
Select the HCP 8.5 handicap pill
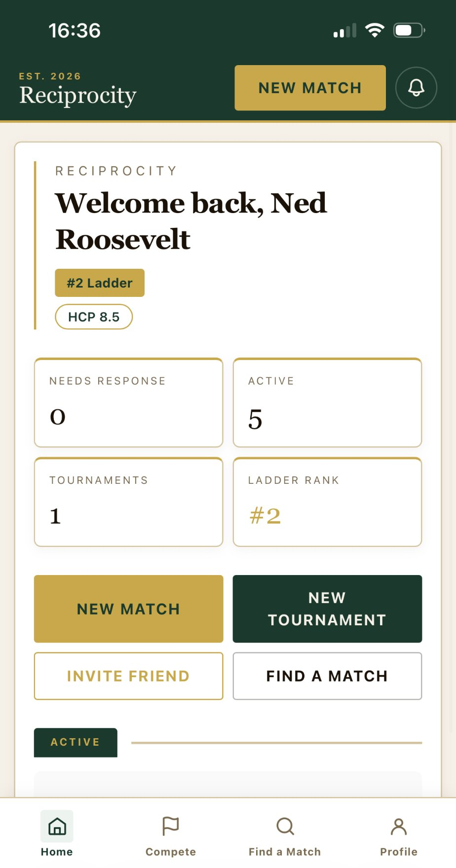(93, 317)
